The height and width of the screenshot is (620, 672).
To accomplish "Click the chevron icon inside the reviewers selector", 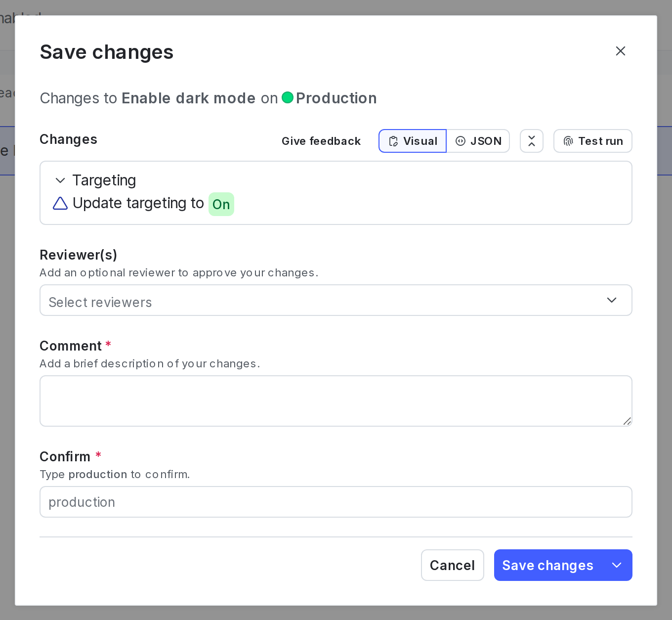I will 612,300.
